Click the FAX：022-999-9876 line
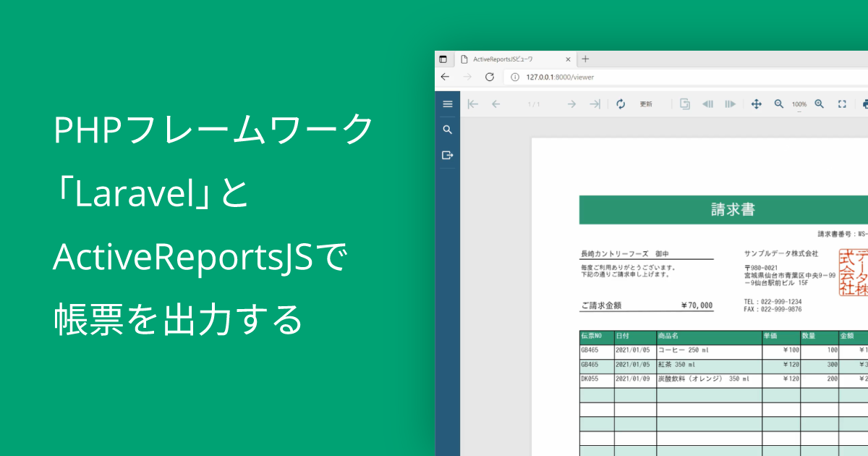The image size is (868, 456). (x=773, y=309)
